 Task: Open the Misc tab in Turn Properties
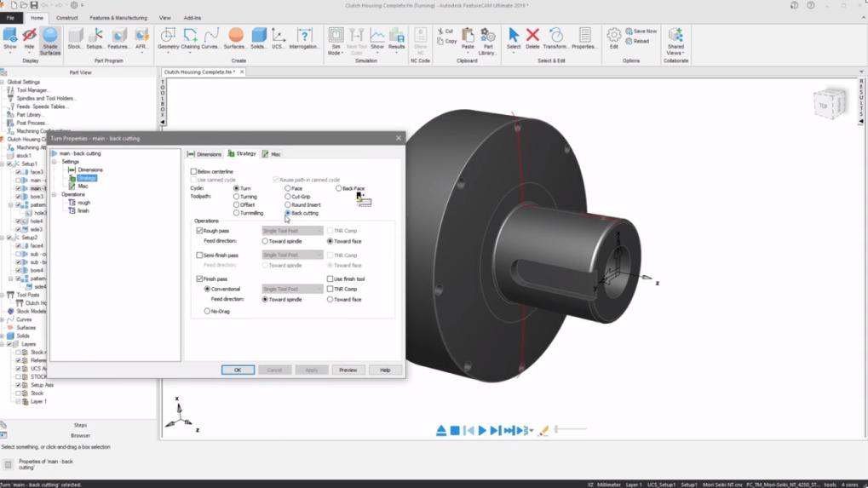coord(272,154)
